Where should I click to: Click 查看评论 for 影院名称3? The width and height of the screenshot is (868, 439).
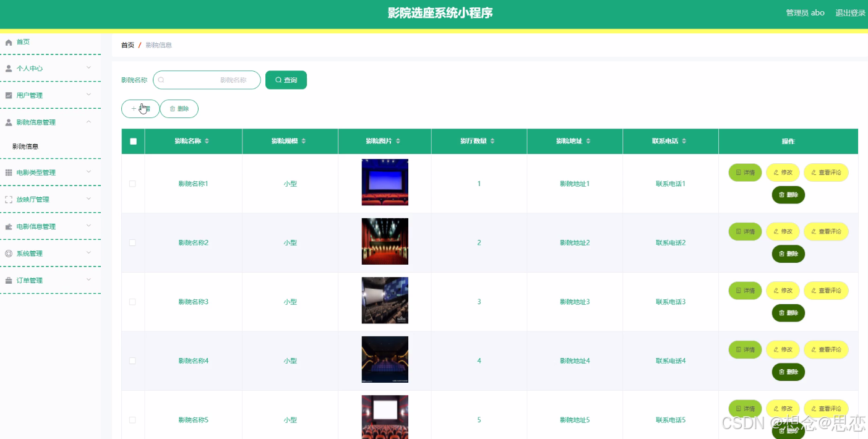(826, 291)
